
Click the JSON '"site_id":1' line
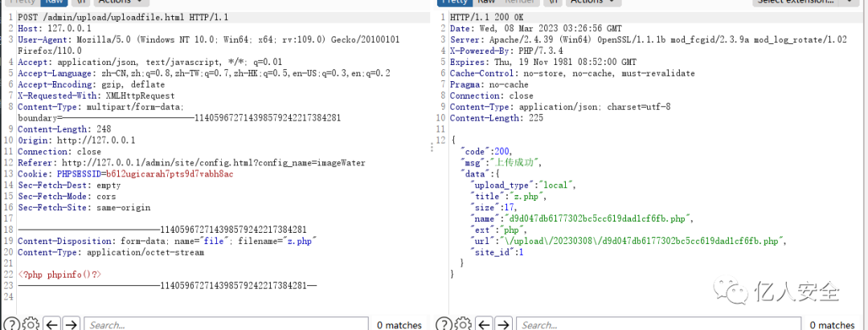[x=497, y=253]
